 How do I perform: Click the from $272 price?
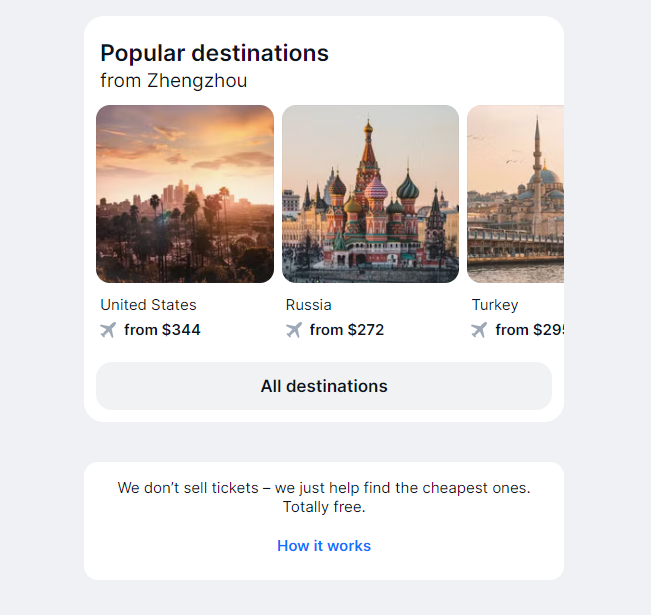[x=347, y=330]
